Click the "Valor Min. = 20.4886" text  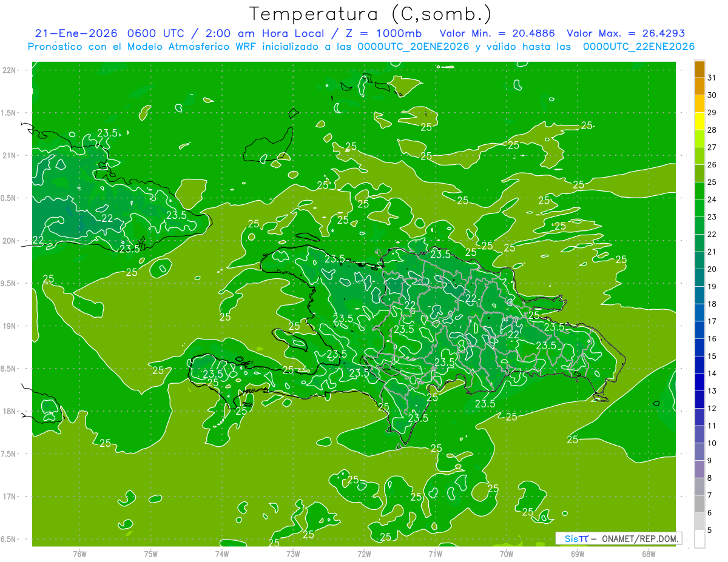pos(497,33)
